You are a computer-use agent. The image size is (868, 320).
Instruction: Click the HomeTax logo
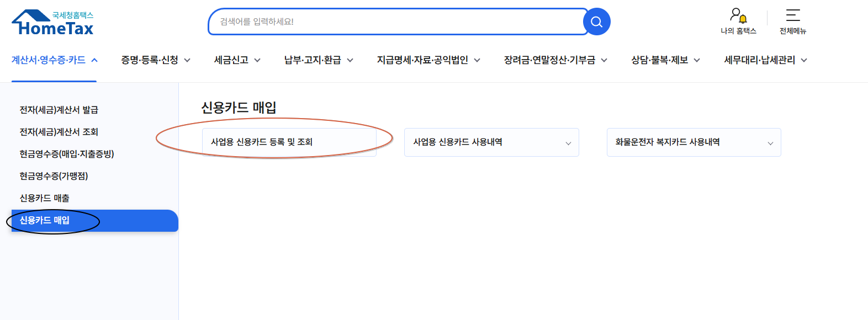[53, 23]
